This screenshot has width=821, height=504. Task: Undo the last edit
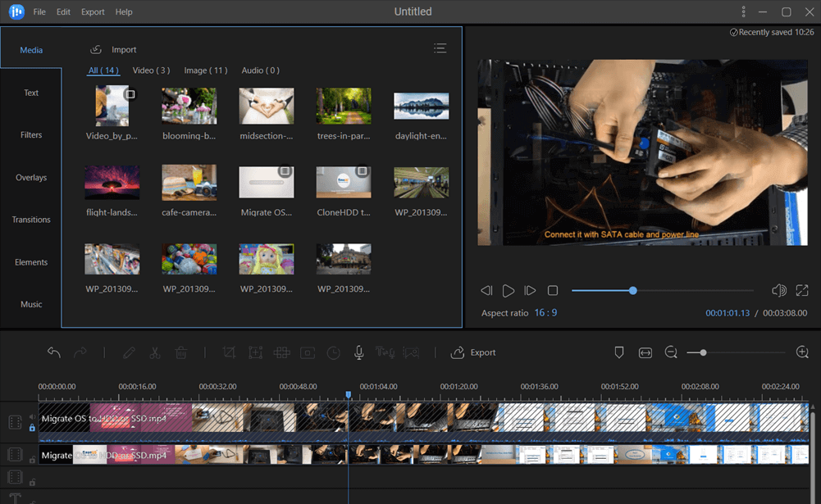53,352
